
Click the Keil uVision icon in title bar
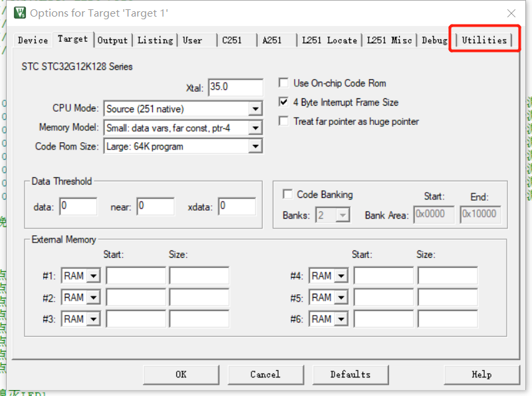tap(20, 13)
